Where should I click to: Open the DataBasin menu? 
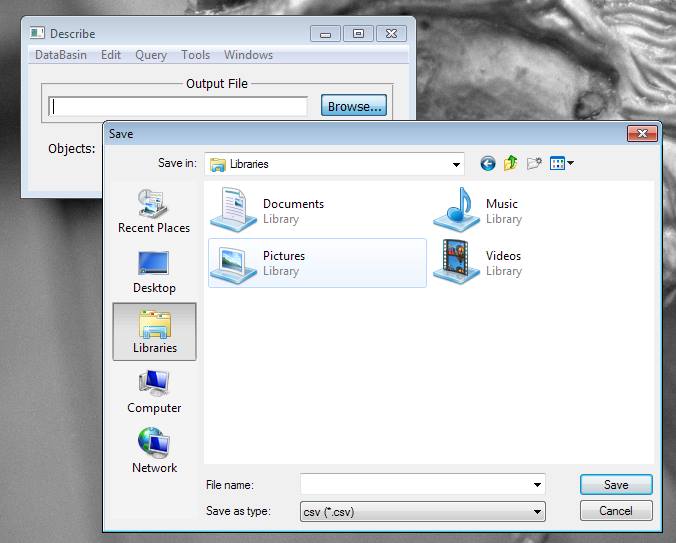tap(61, 55)
